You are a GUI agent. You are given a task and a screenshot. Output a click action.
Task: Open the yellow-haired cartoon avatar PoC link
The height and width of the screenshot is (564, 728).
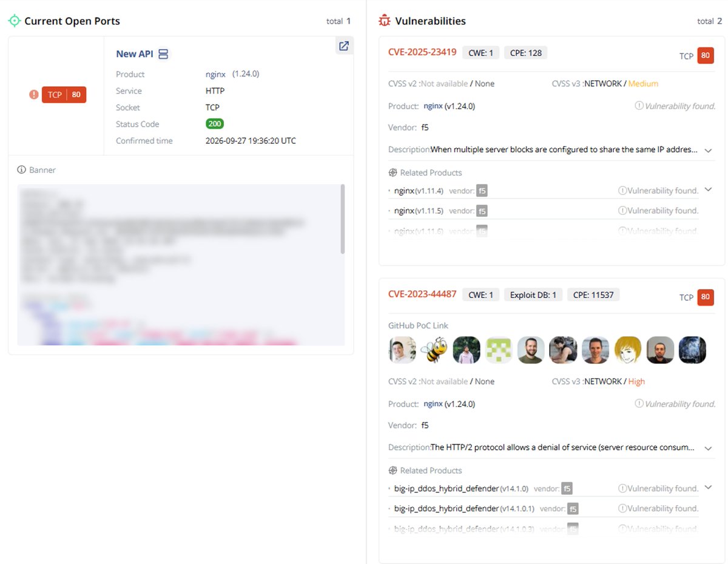[x=628, y=350]
